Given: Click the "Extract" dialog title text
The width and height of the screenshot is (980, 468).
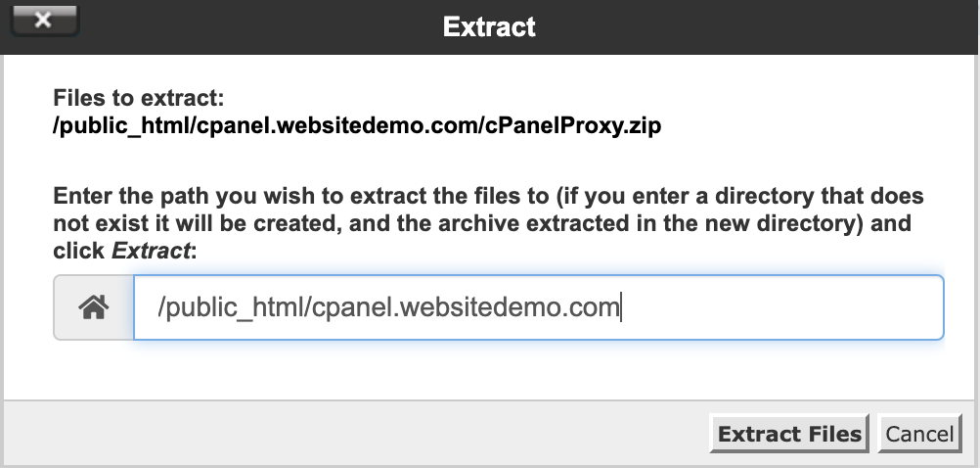Looking at the screenshot, I should coord(489,26).
